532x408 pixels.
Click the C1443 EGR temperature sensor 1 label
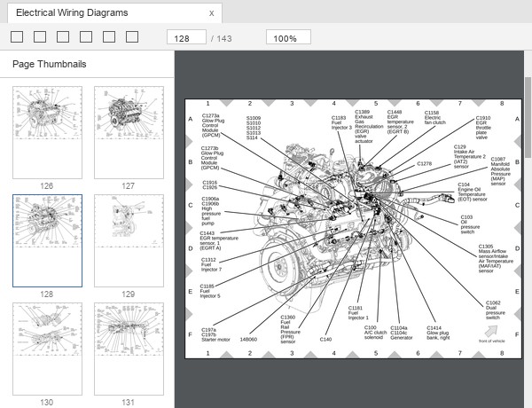[219, 240]
